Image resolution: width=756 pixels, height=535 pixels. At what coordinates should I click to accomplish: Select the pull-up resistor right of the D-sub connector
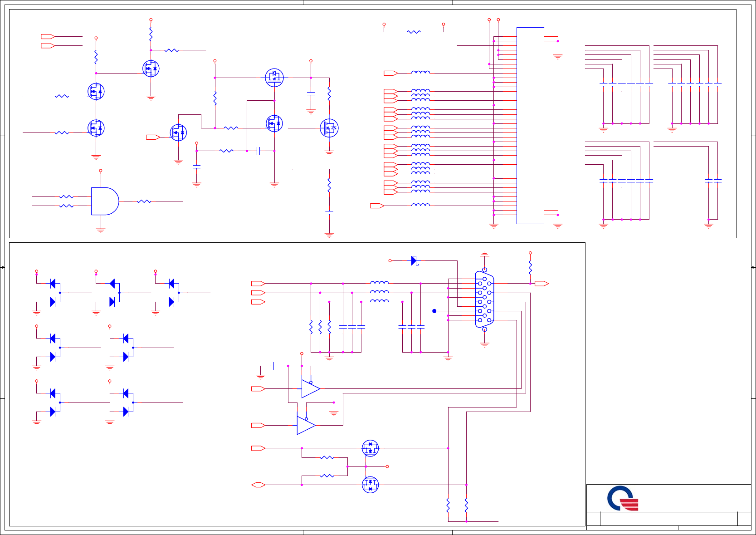point(530,267)
